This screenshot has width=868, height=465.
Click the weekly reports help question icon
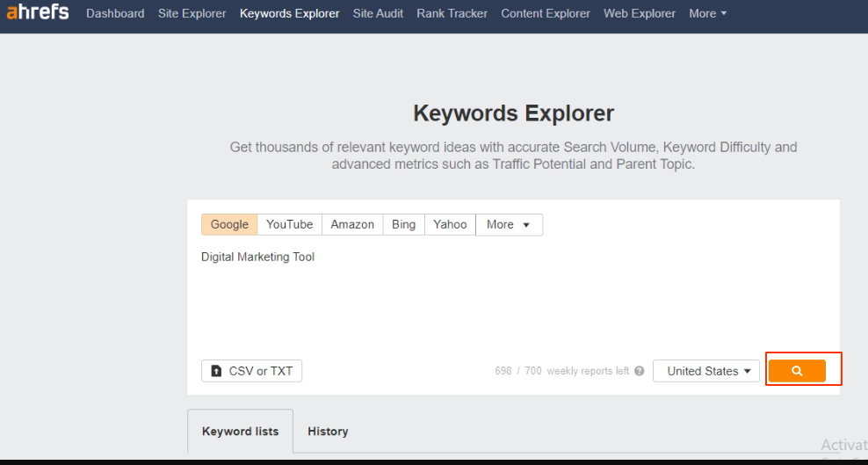point(640,371)
